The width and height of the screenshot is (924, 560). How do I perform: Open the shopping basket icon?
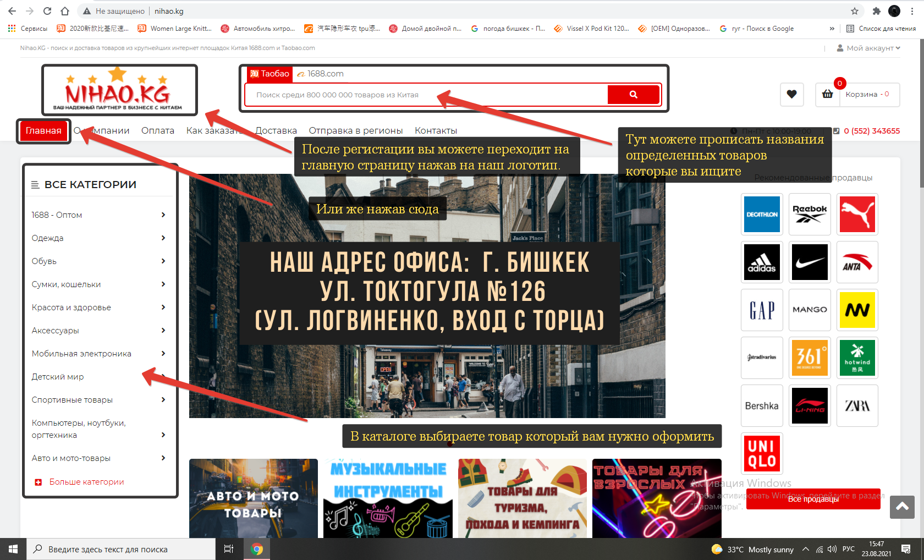point(827,95)
